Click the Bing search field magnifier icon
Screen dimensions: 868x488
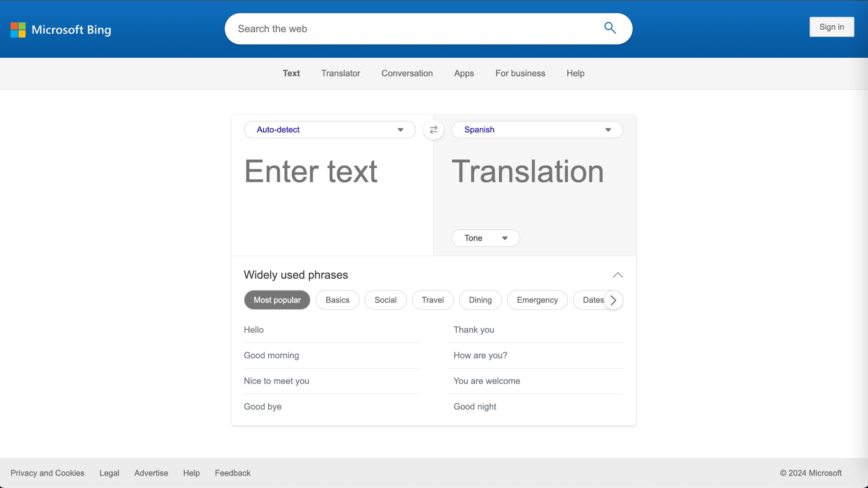pos(610,28)
